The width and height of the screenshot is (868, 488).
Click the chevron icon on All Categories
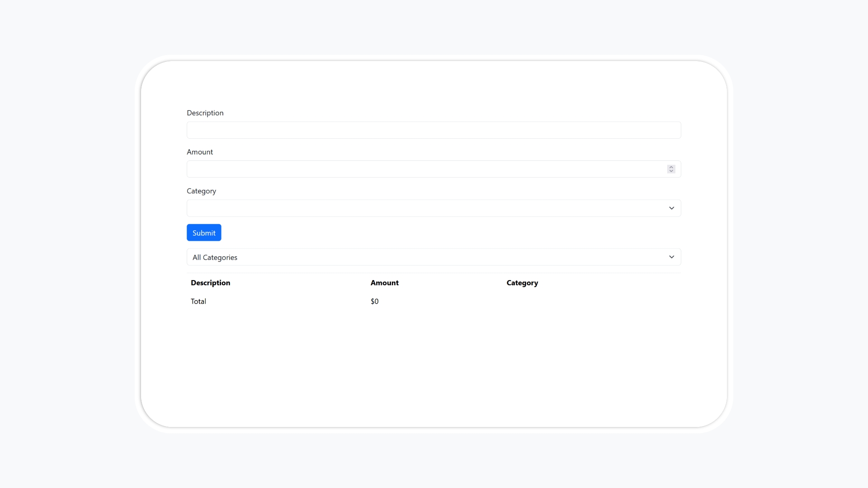(672, 257)
